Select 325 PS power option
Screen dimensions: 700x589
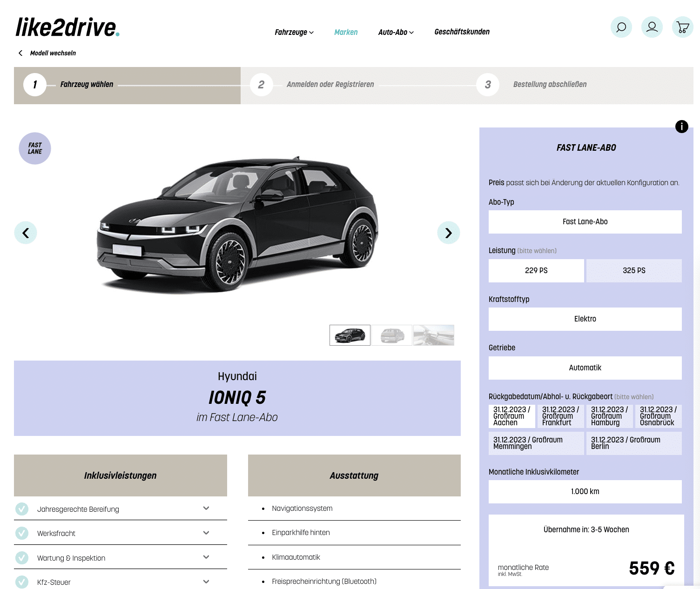point(634,271)
